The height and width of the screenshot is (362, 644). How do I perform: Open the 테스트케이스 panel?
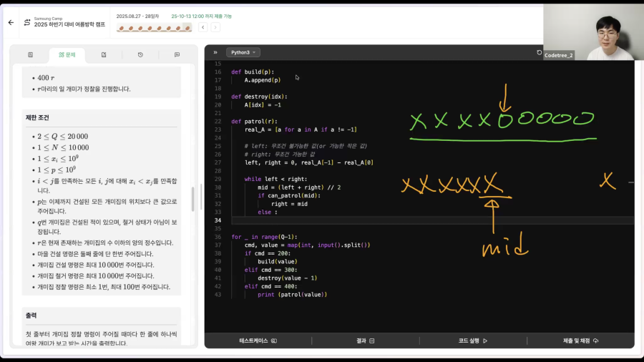tap(258, 341)
